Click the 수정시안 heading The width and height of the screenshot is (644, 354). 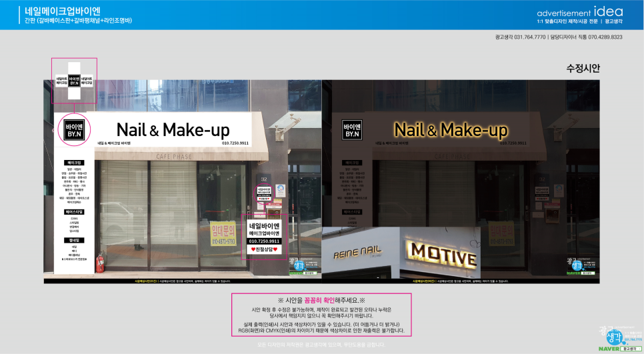(x=583, y=68)
